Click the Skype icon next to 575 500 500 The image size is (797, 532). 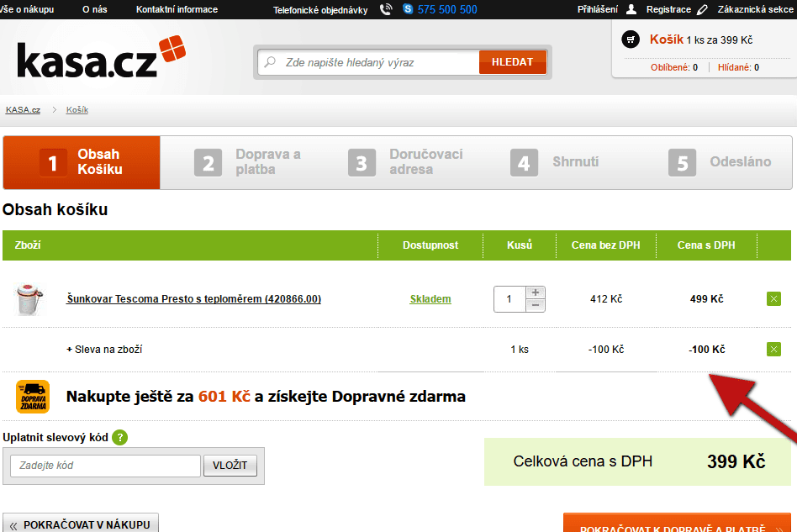click(408, 9)
